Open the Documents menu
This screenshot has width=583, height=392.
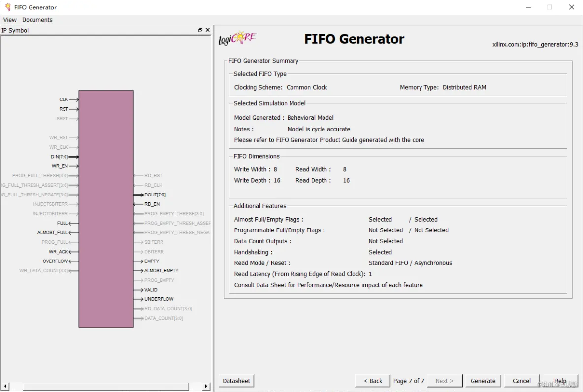click(x=37, y=20)
